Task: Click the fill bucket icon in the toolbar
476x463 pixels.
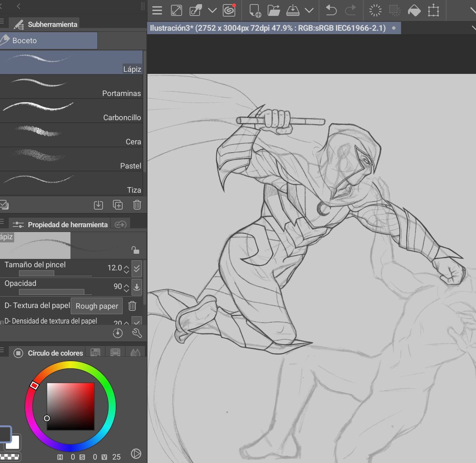Action: (414, 11)
